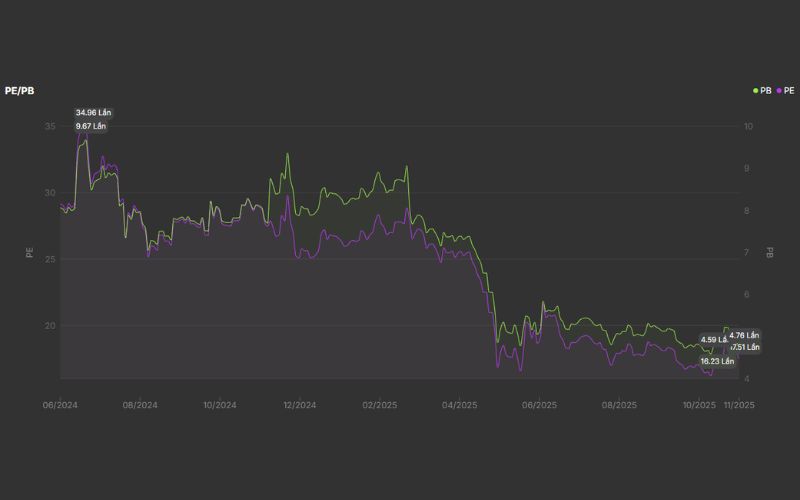The height and width of the screenshot is (500, 800).
Task: Click the right PB axis title
Action: coord(770,252)
